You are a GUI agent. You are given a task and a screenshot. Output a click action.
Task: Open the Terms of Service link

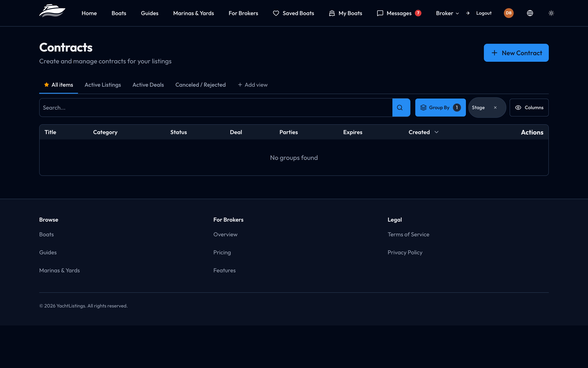point(409,234)
